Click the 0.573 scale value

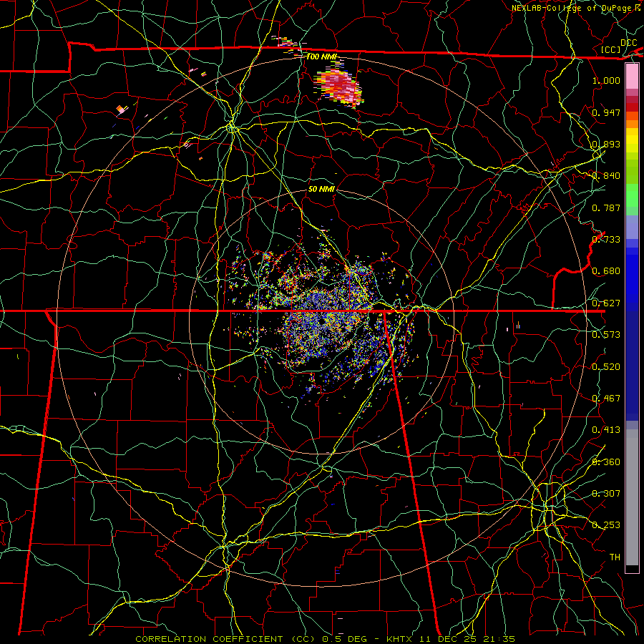606,335
